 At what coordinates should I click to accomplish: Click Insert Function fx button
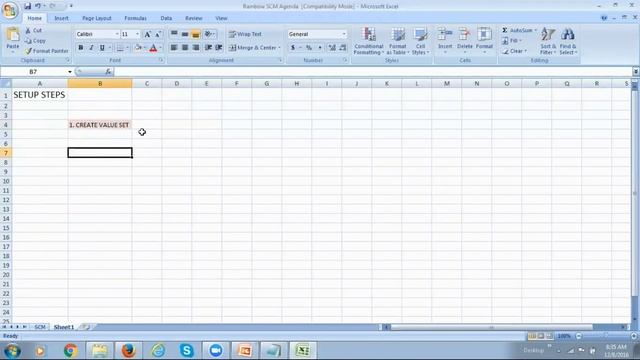pos(108,72)
